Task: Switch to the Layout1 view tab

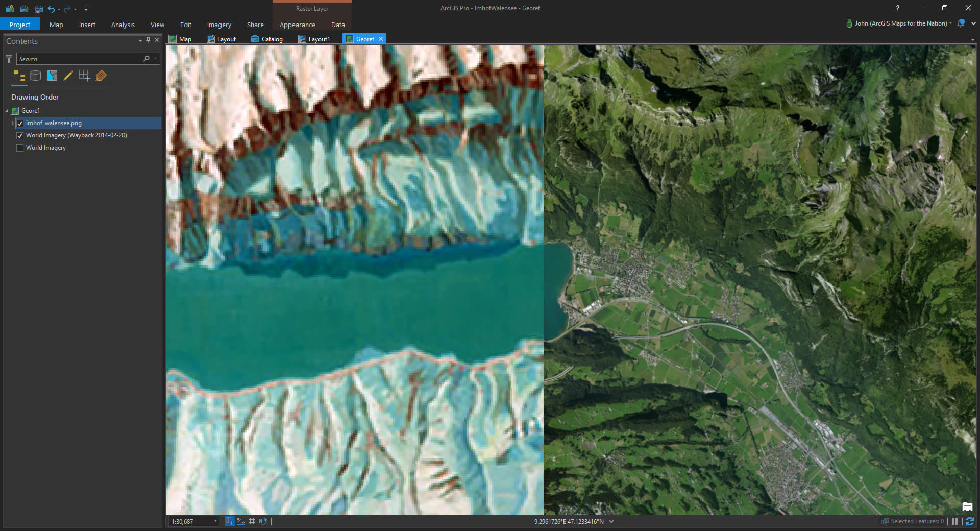Action: pos(314,39)
